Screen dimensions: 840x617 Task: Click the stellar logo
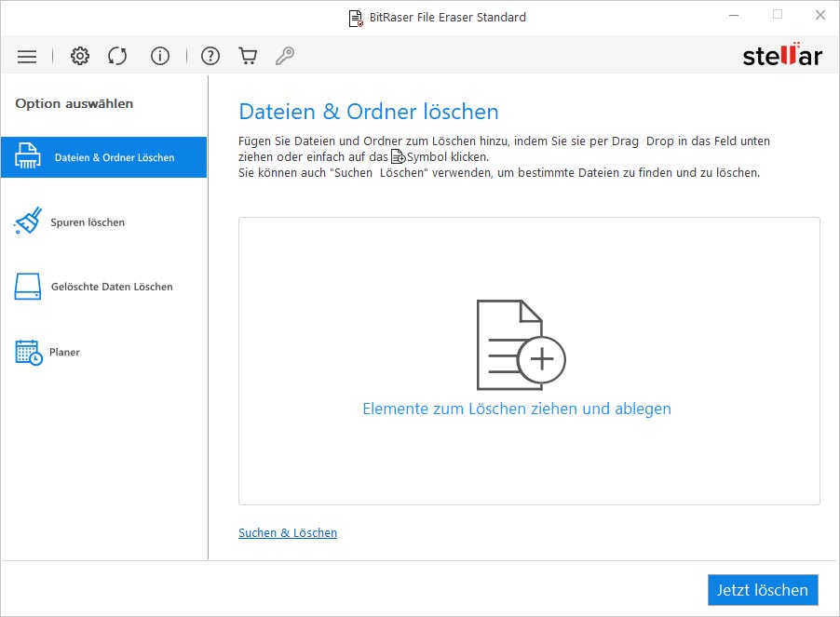(x=781, y=57)
